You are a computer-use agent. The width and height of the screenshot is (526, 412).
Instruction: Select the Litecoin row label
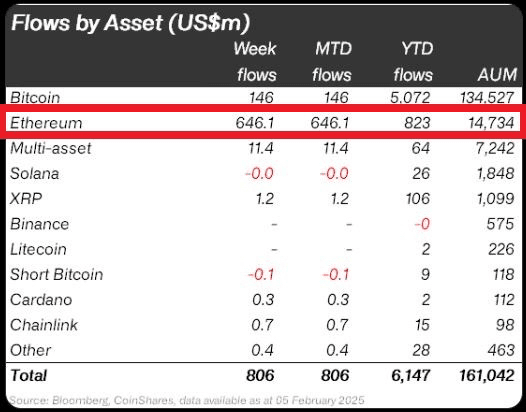[38, 249]
